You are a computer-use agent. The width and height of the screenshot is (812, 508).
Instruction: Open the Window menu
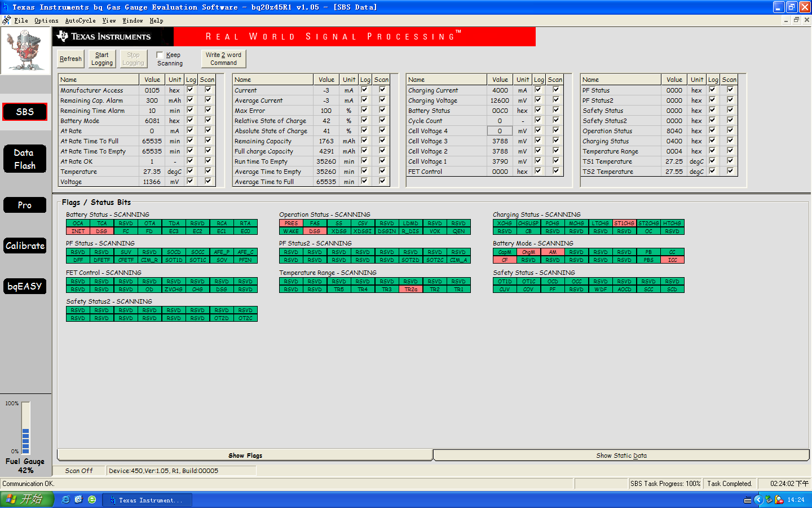pos(133,20)
